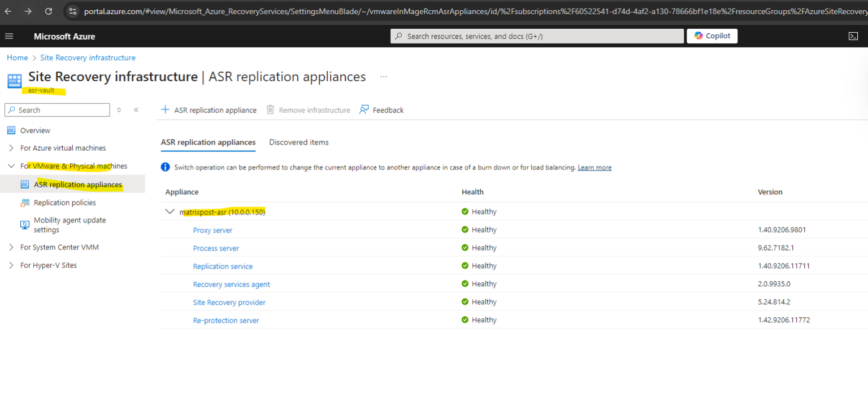Open the Learn more link about switch operation

point(594,167)
